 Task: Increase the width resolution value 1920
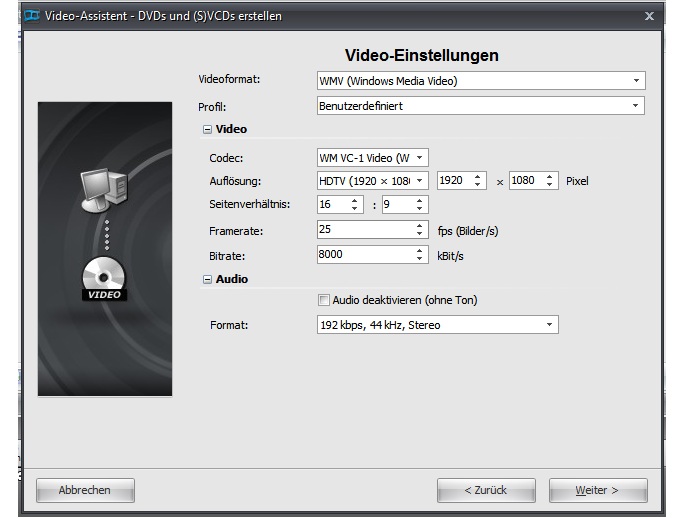(478, 177)
